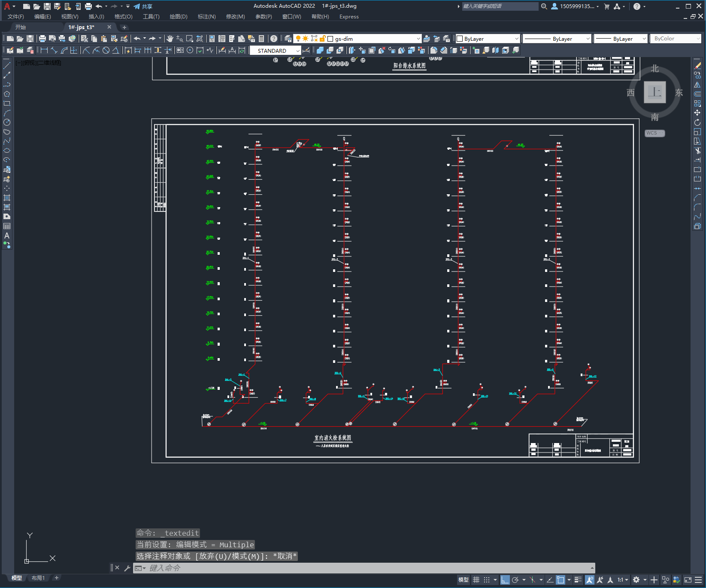Click the Undo arrow in standard toolbar
The image size is (706, 588).
(137, 39)
